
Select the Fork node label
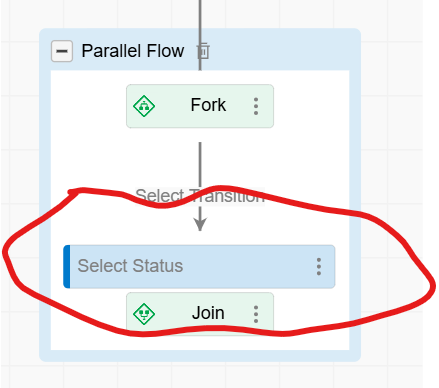tap(208, 105)
